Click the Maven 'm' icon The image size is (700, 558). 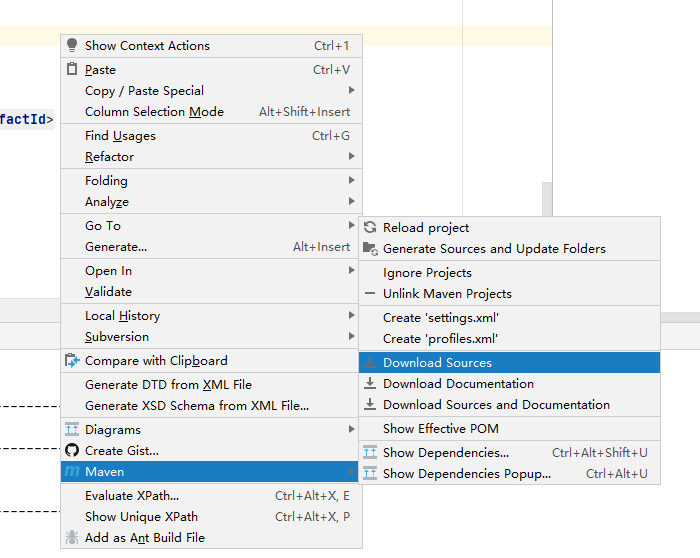click(71, 471)
